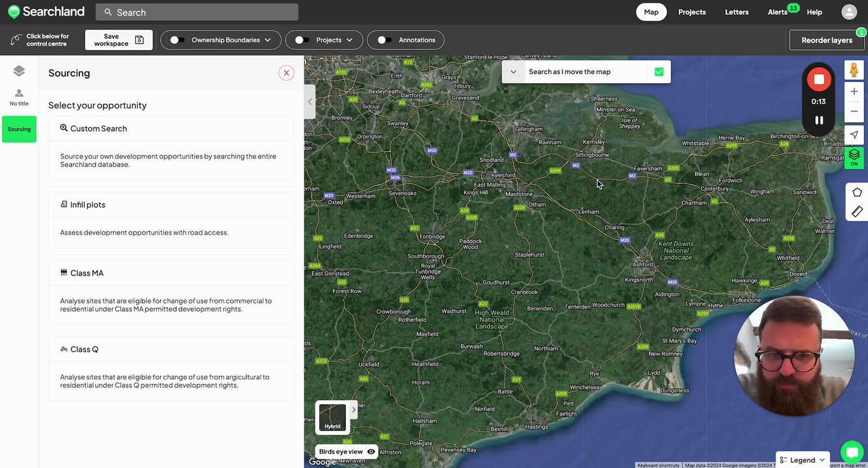Click the Maidstone label on the map
The height and width of the screenshot is (468, 868).
point(519,194)
